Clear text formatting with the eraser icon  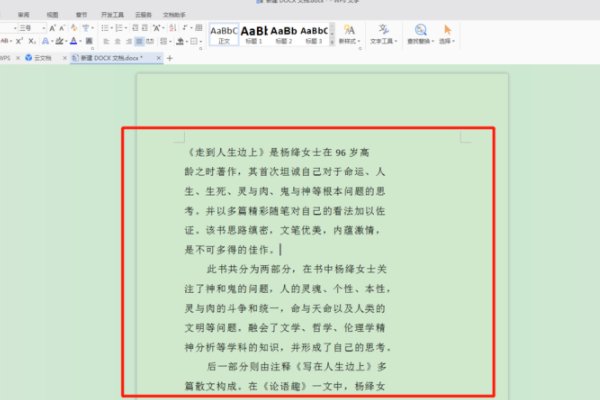click(74, 28)
